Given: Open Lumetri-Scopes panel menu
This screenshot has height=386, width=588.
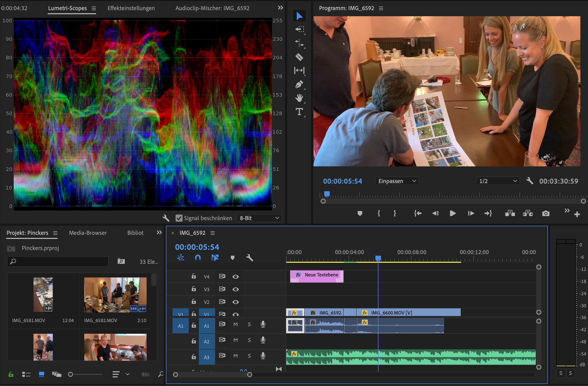Looking at the screenshot, I should (x=94, y=8).
